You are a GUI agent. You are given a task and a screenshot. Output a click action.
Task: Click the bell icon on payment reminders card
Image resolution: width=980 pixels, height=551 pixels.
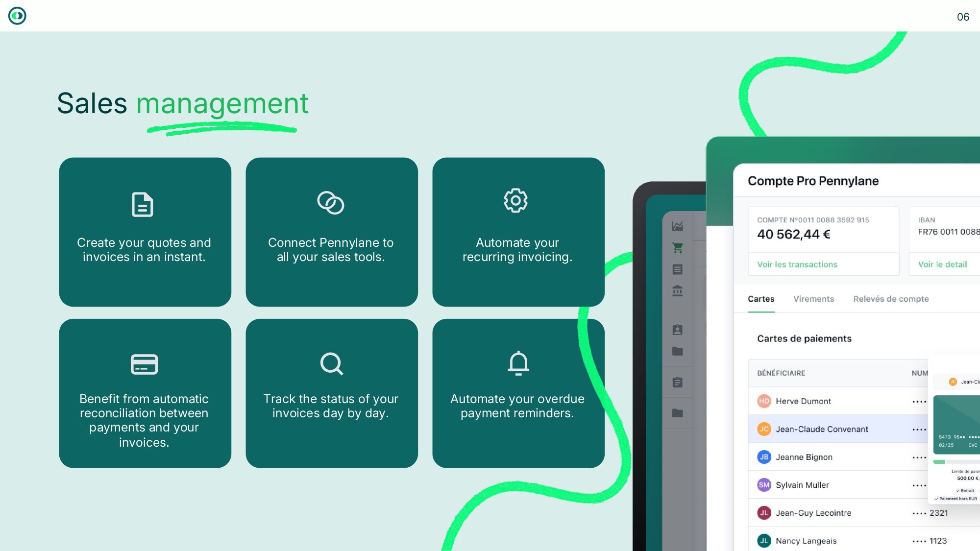tap(518, 363)
